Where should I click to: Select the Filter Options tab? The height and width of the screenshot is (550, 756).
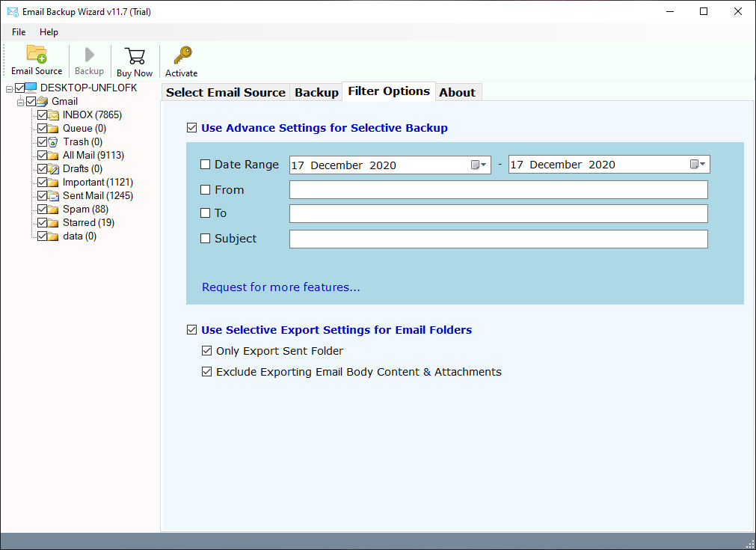point(389,91)
